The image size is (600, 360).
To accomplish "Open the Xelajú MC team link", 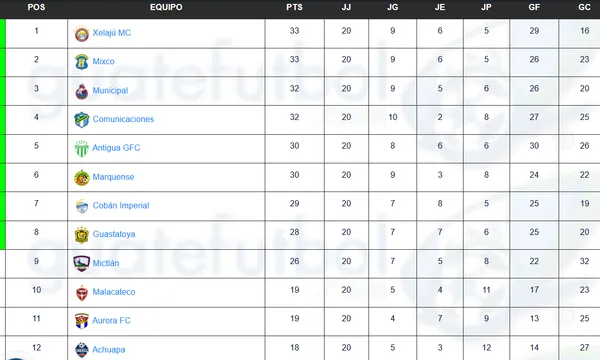I will tap(112, 33).
